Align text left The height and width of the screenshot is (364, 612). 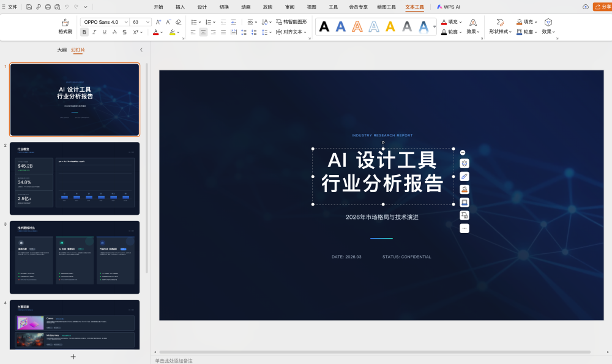coord(193,32)
